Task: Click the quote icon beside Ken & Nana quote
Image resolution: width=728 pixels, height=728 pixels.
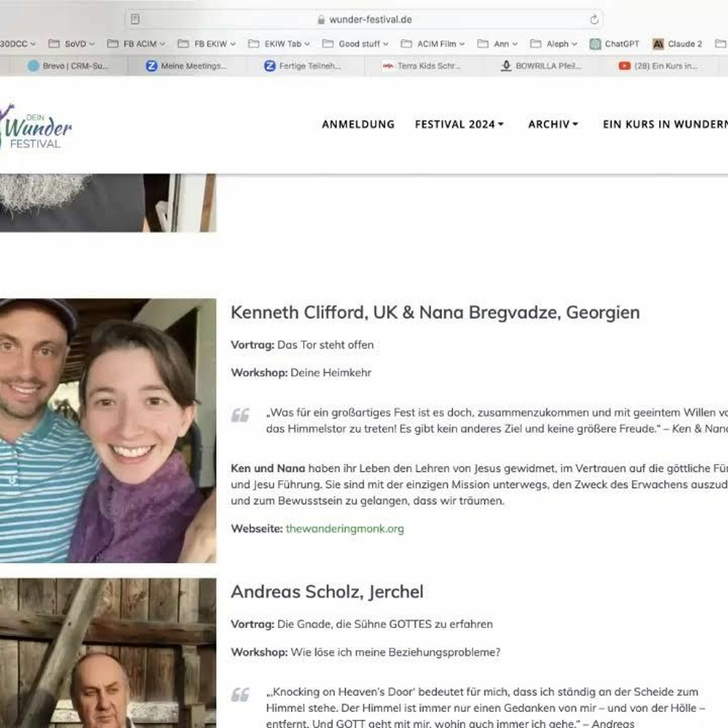Action: tap(240, 415)
